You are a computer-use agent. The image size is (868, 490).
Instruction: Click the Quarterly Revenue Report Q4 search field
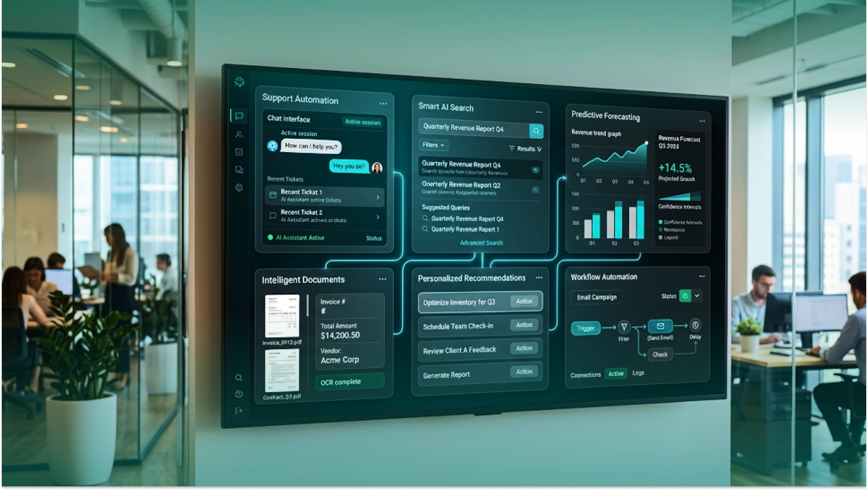coord(475,128)
